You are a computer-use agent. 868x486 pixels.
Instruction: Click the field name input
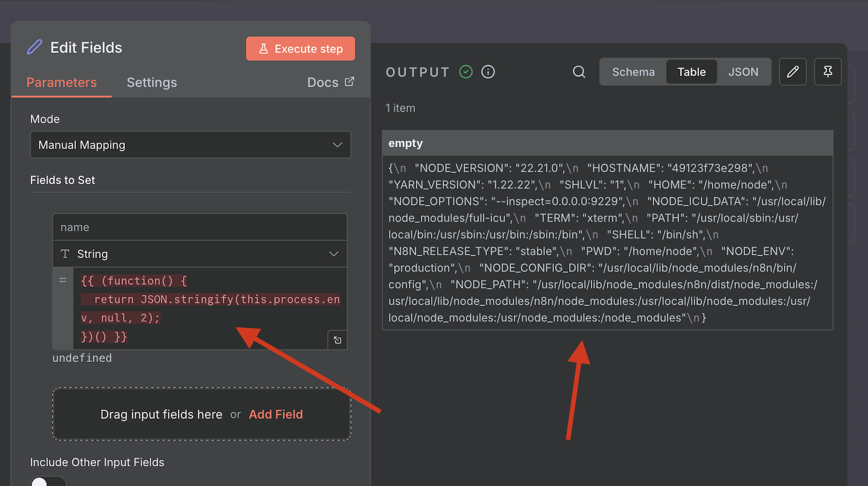(x=200, y=227)
